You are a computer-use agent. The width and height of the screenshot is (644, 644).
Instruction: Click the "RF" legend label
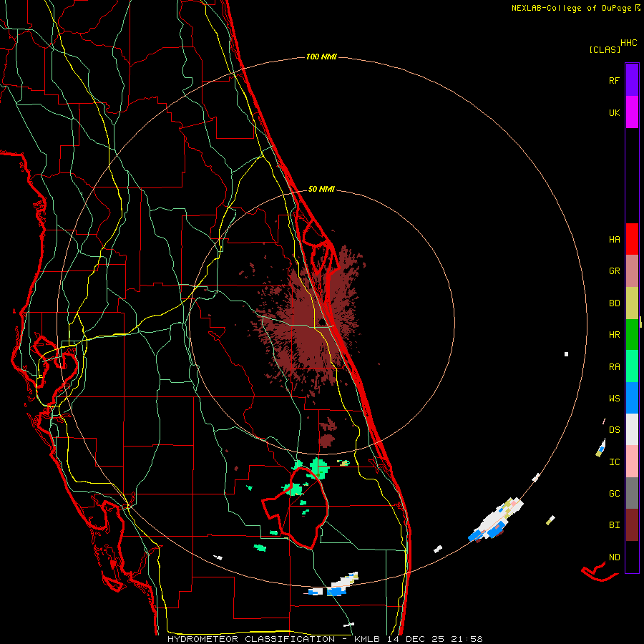[x=614, y=80]
